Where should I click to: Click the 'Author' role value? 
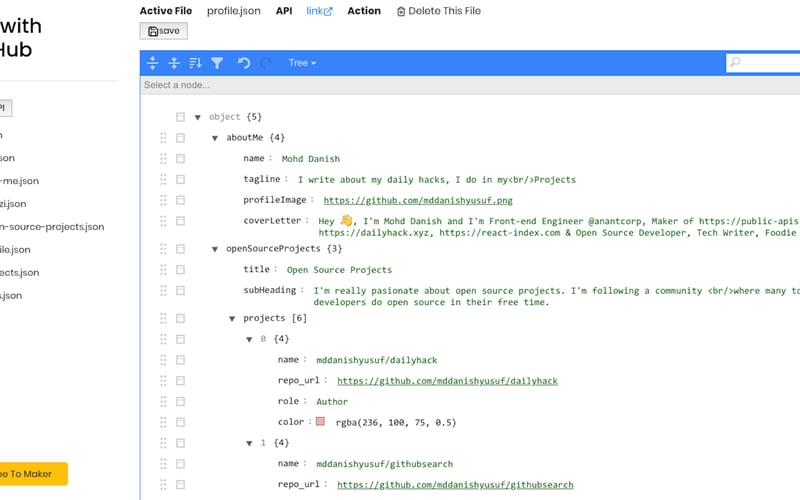(x=332, y=402)
